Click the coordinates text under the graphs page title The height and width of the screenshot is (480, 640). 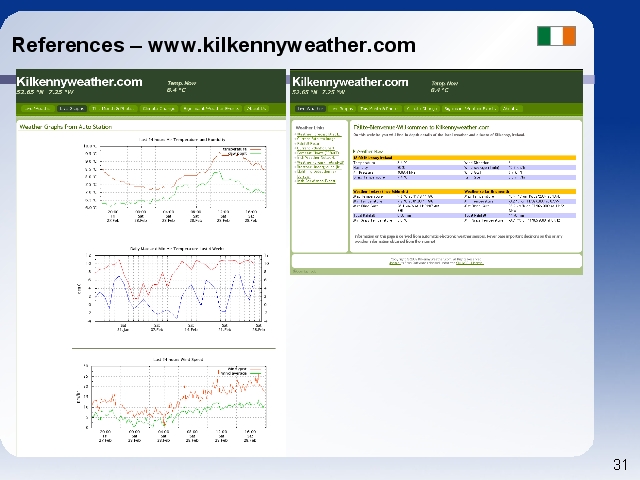coord(45,92)
